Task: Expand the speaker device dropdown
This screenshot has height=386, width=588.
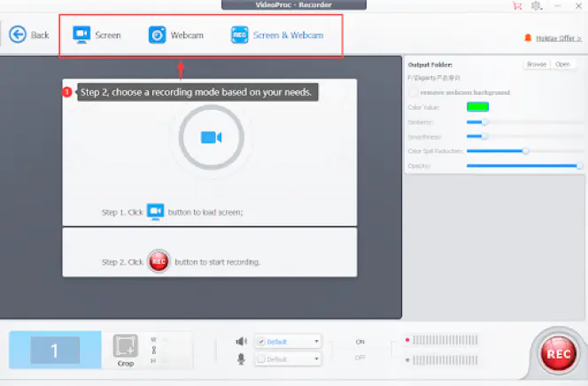Action: [x=316, y=342]
